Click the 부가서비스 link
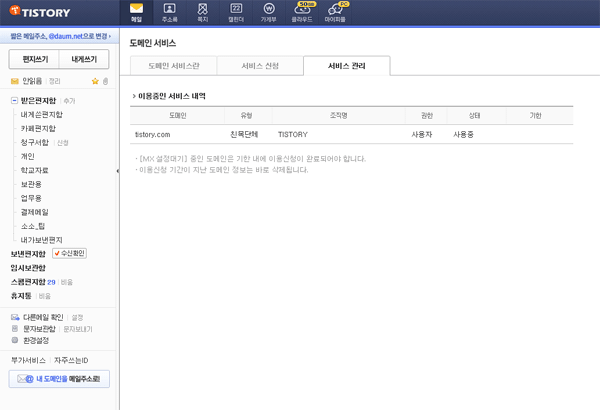 click(x=28, y=360)
